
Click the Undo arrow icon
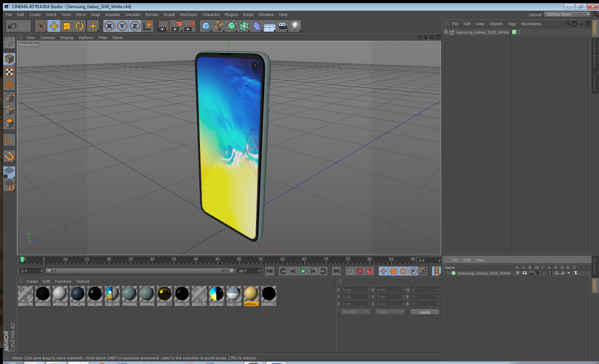(12, 26)
